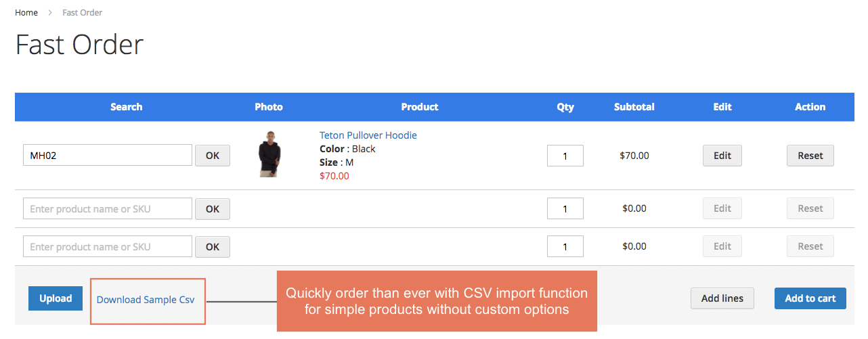868x339 pixels.
Task: Confirm the MH02 search with OK
Action: (213, 156)
